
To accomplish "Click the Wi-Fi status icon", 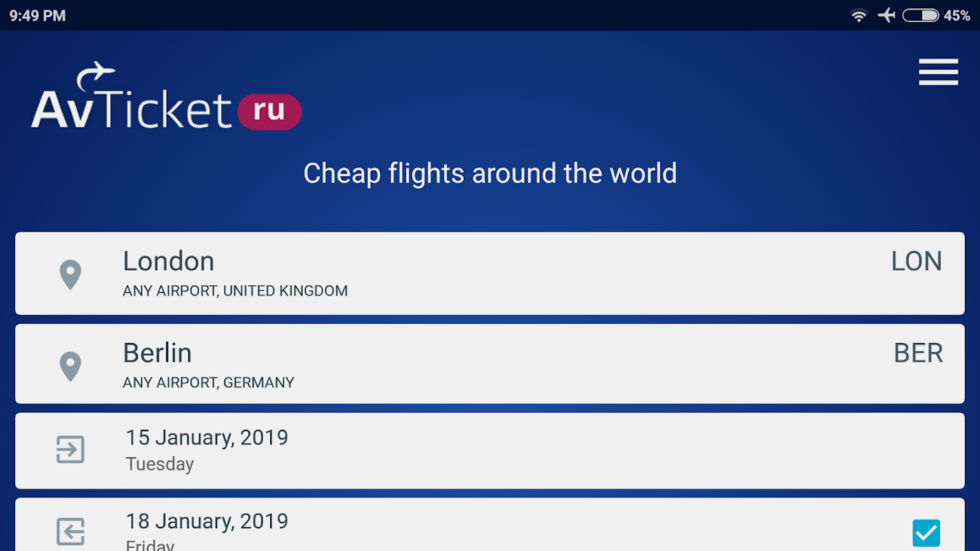I will point(859,15).
